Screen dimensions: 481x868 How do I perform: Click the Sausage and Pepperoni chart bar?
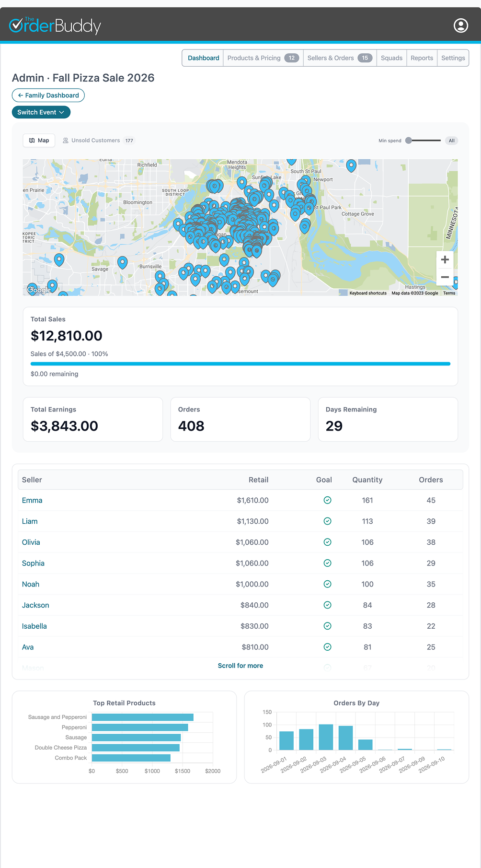pyautogui.click(x=143, y=717)
